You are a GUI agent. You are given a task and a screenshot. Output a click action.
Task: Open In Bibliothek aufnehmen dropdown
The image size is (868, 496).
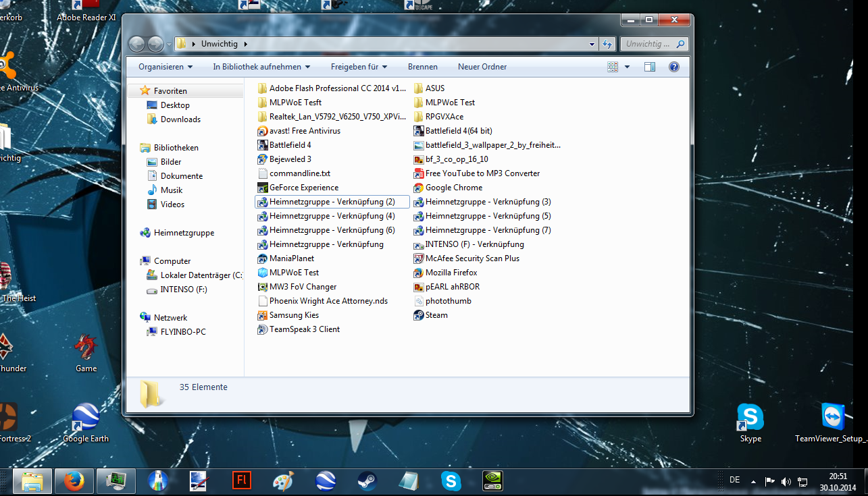[261, 67]
